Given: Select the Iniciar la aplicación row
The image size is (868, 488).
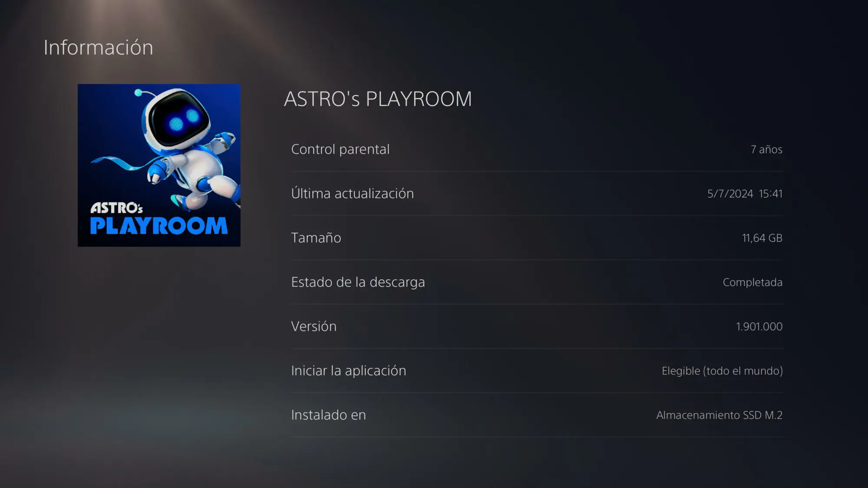Looking at the screenshot, I should pyautogui.click(x=537, y=370).
